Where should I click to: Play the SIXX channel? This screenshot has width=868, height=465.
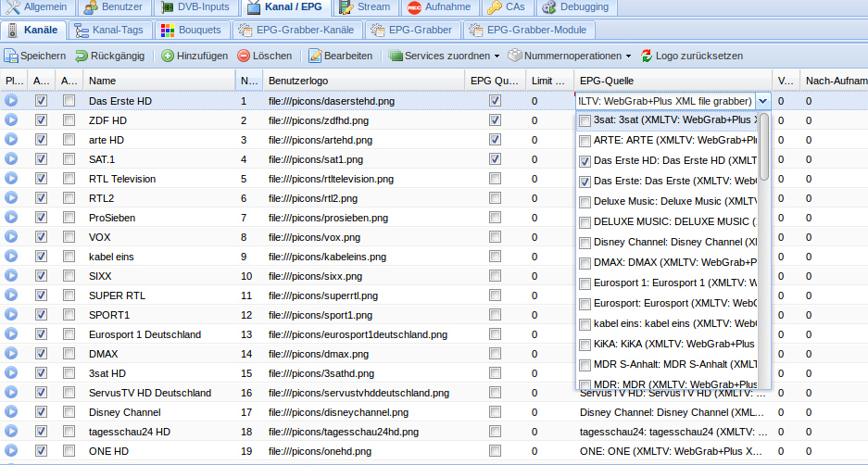coord(11,276)
